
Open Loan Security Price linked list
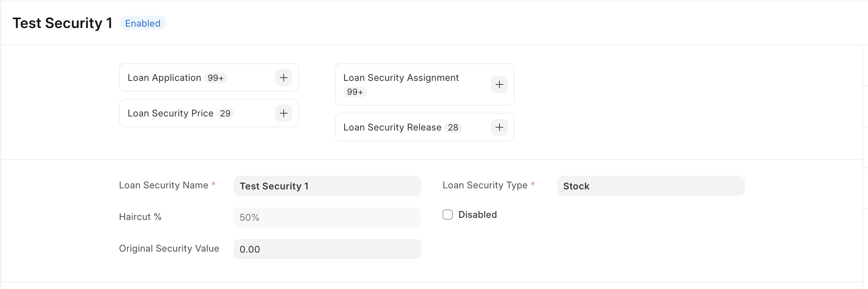pyautogui.click(x=170, y=113)
